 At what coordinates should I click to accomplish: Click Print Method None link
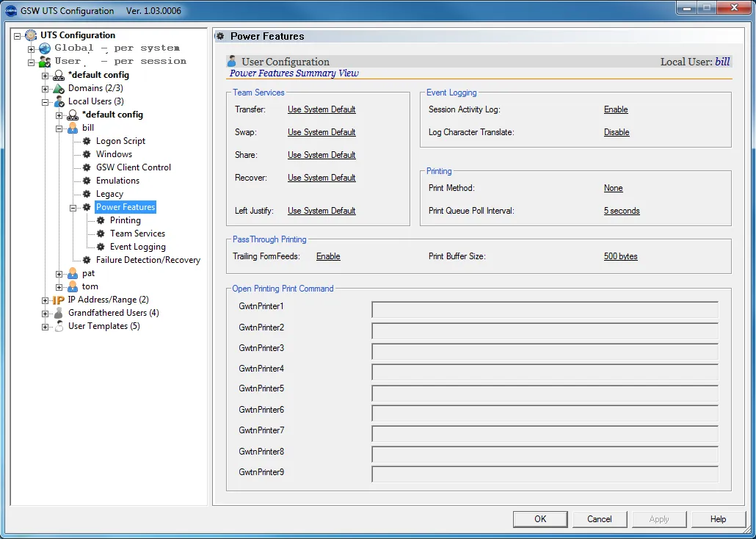[614, 188]
